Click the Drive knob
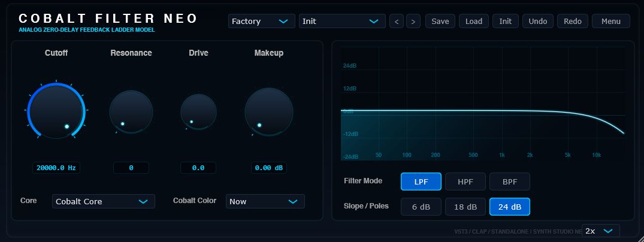Screen dimensions: 644x242 (x=198, y=112)
